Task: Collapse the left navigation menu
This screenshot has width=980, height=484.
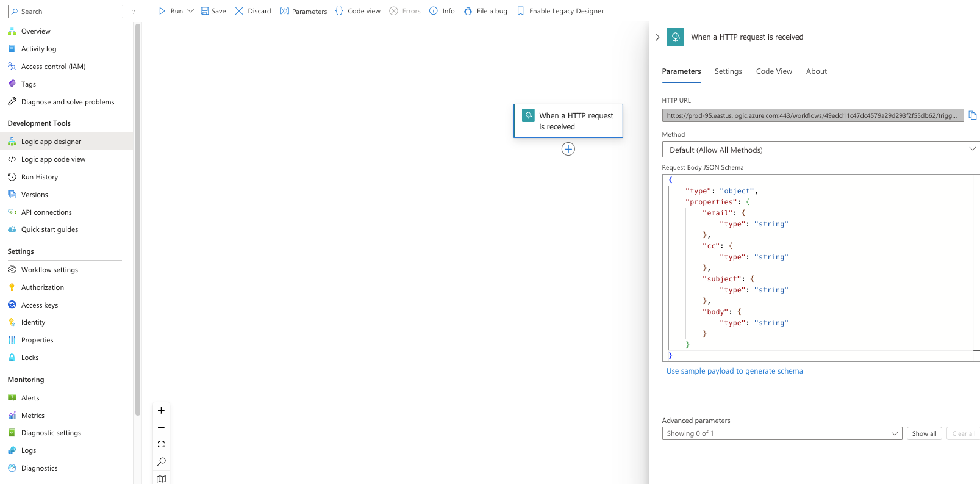Action: [134, 12]
